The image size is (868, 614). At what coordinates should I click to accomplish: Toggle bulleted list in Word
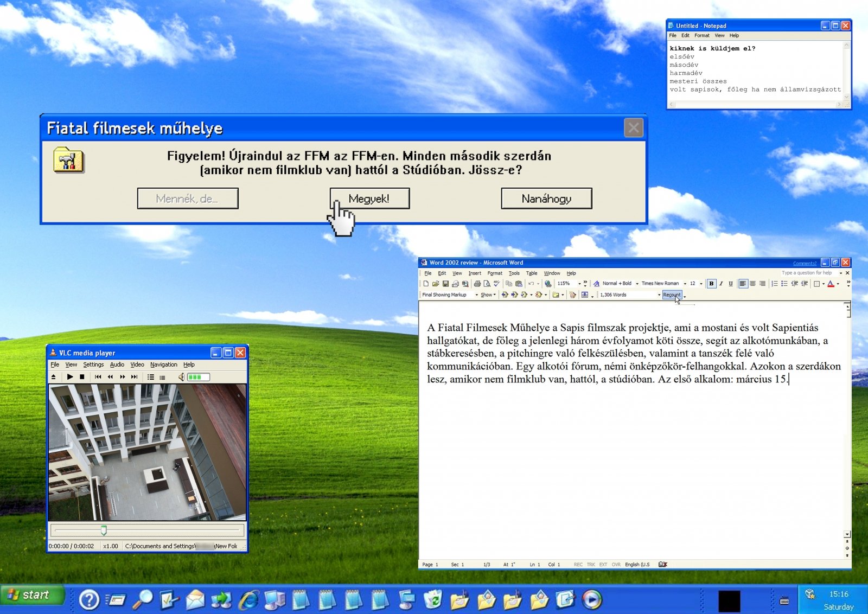pyautogui.click(x=784, y=284)
